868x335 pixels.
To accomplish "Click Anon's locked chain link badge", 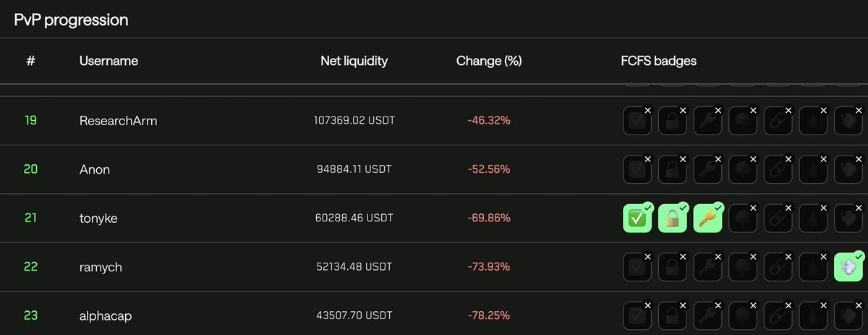I will tap(778, 169).
